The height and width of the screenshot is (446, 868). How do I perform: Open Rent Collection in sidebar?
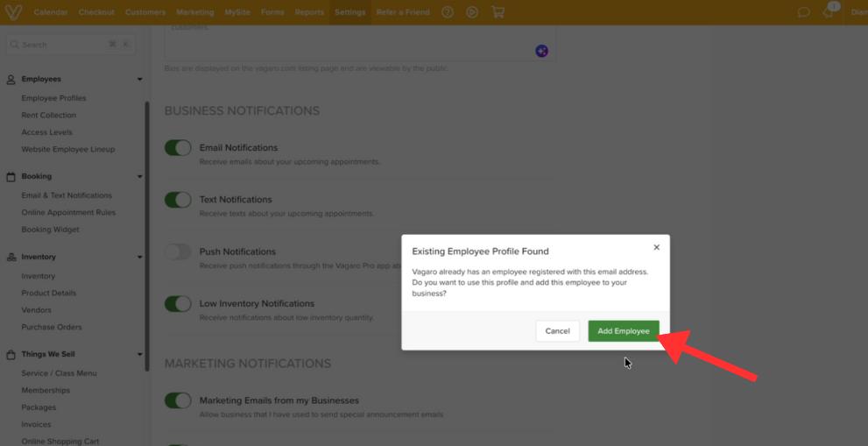[49, 116]
